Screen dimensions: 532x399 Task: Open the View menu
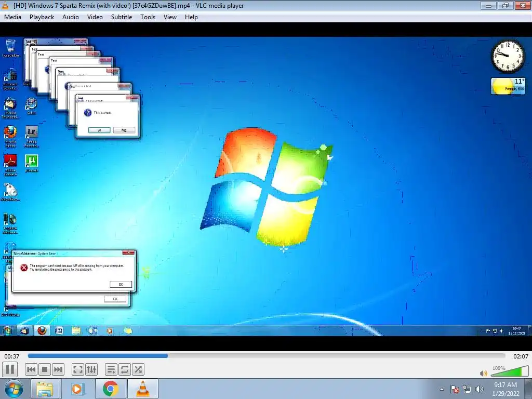(170, 17)
